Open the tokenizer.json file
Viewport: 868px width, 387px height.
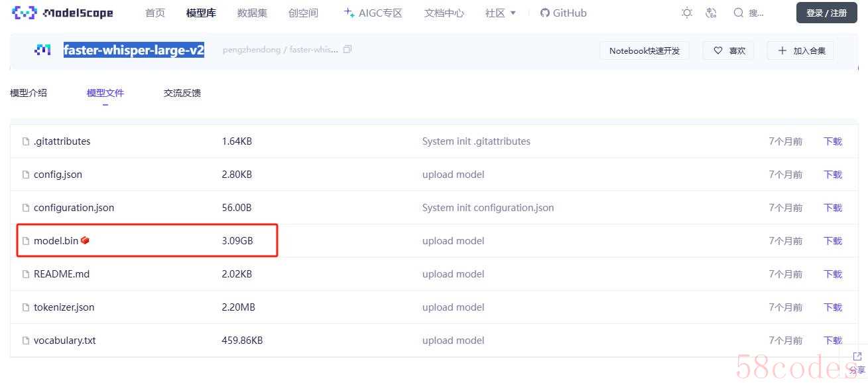(64, 307)
